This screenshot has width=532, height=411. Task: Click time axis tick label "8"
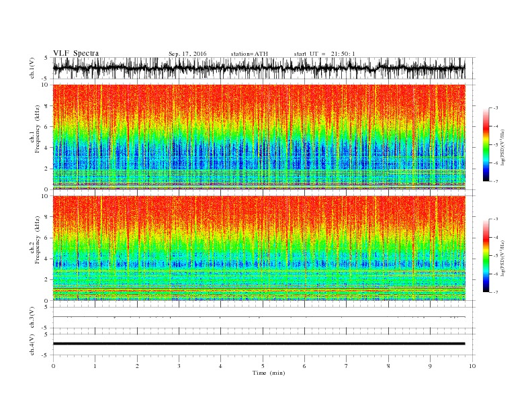tap(388, 366)
